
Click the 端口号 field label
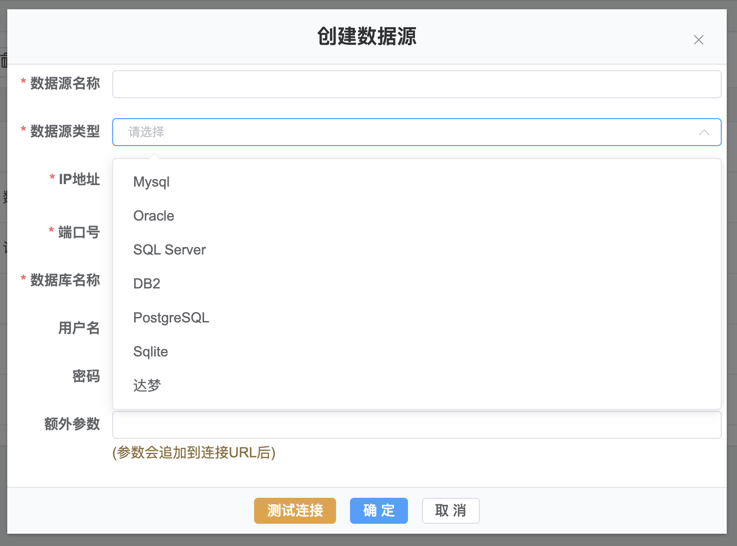coord(79,232)
